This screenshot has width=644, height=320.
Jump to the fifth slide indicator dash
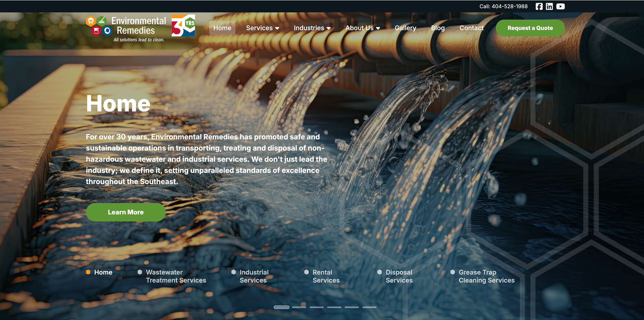352,307
